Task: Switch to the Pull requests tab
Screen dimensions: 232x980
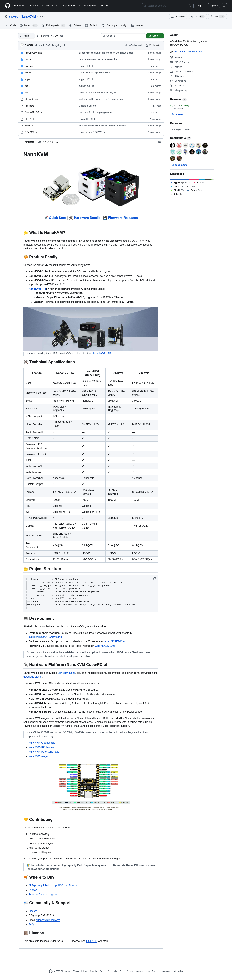Action: [x=53, y=26]
